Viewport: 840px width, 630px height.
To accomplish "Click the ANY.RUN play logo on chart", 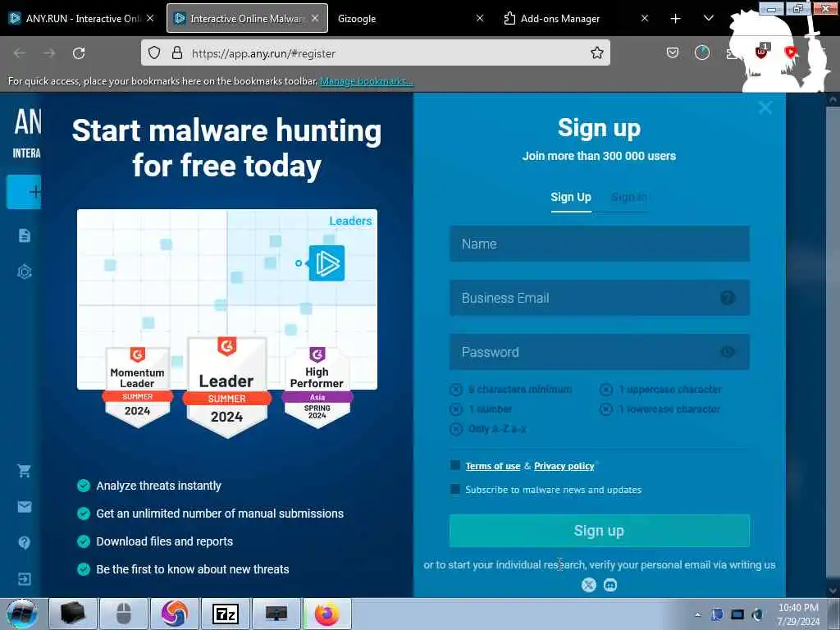I will pyautogui.click(x=326, y=263).
